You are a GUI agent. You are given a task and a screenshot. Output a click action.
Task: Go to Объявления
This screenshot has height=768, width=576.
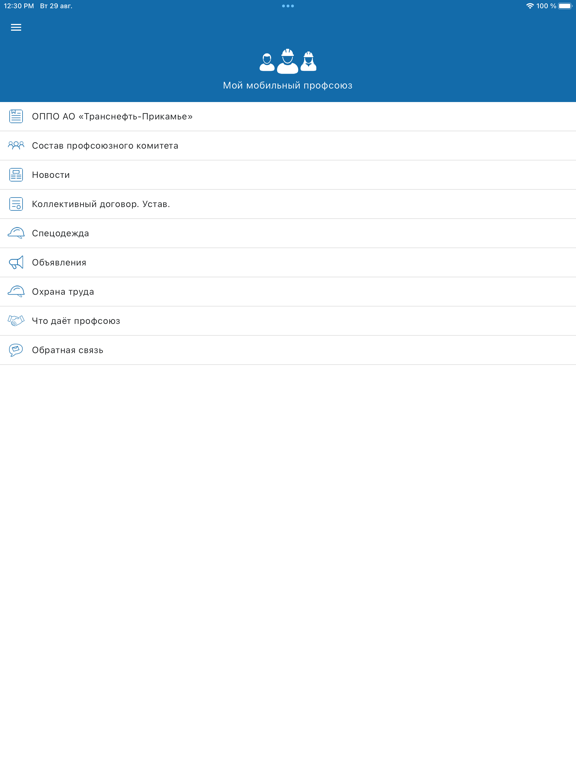click(288, 263)
